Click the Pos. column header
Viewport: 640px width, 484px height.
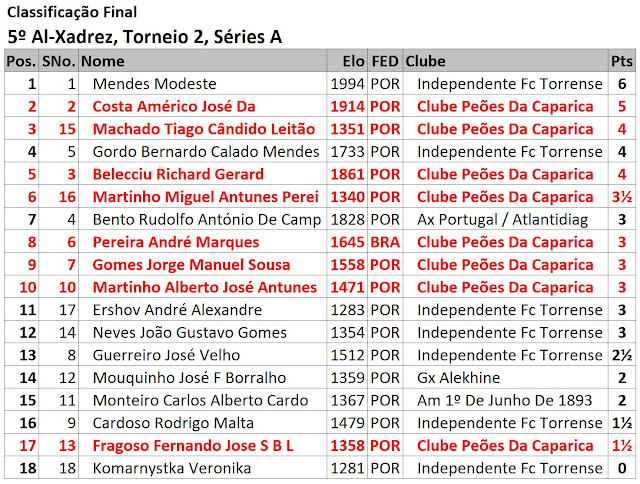[x=21, y=61]
